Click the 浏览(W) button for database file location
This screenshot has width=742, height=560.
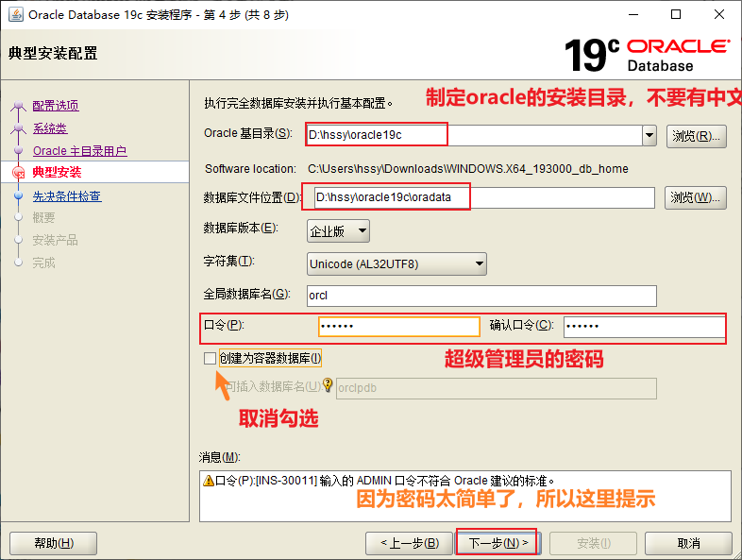[695, 197]
